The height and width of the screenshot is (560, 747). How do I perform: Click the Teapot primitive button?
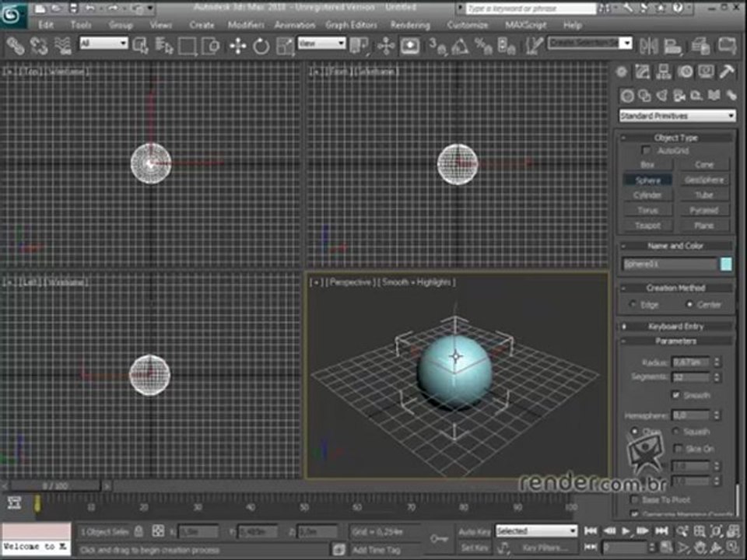(x=647, y=226)
